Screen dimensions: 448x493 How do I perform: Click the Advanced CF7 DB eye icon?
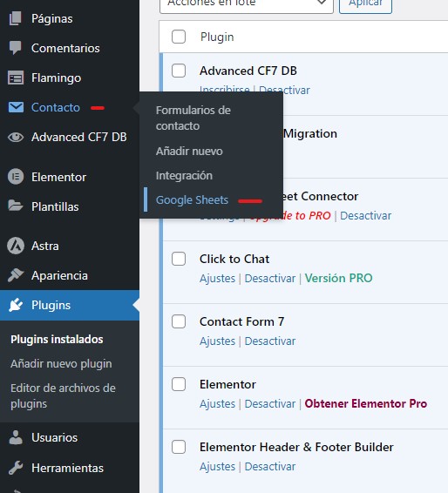16,138
